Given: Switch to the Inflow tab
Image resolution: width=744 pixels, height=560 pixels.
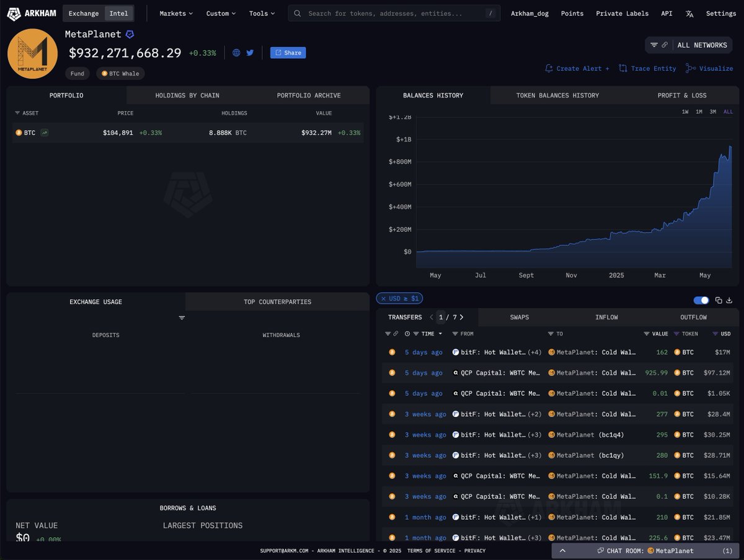Looking at the screenshot, I should (606, 317).
